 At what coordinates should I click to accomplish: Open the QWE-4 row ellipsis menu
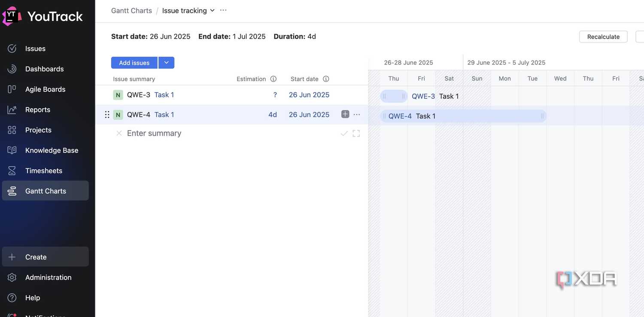click(x=357, y=114)
